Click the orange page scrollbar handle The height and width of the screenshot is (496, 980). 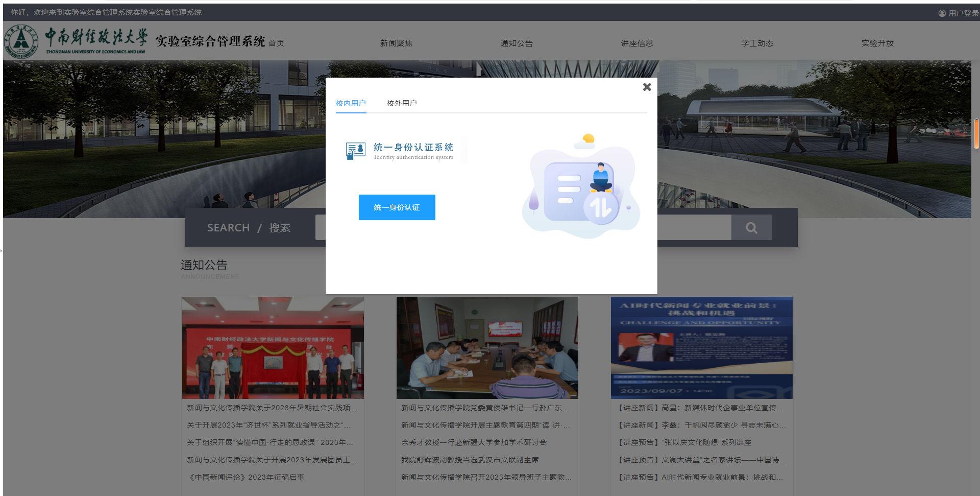(x=976, y=134)
